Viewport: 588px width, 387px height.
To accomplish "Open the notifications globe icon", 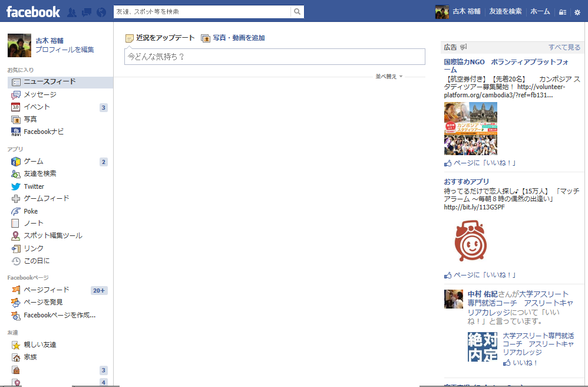I will 101,12.
